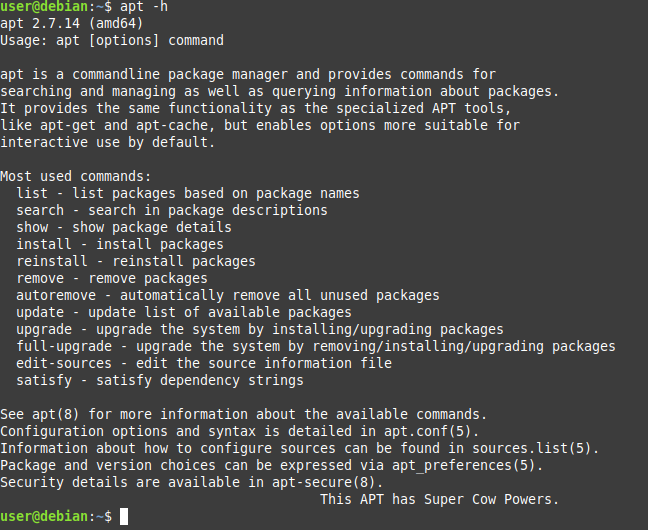648x530 pixels.
Task: Click the 'apt.conf(5)' reference text
Action: coord(428,431)
